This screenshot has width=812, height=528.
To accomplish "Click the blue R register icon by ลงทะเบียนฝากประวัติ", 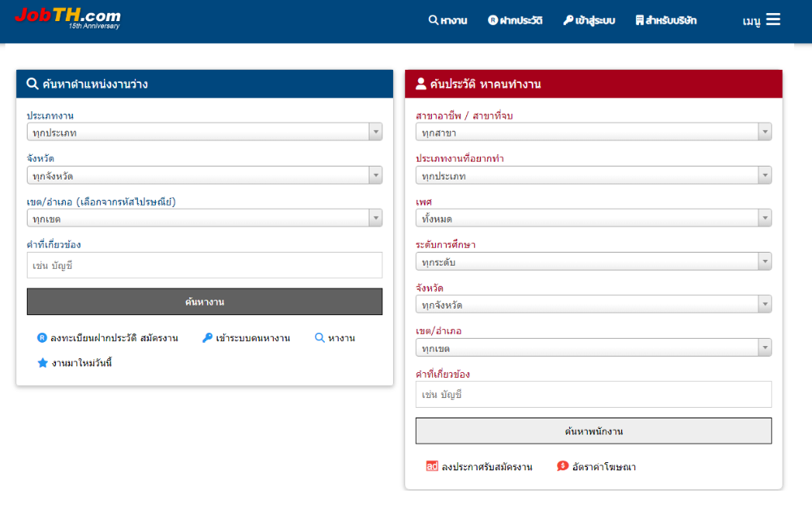I will click(42, 338).
